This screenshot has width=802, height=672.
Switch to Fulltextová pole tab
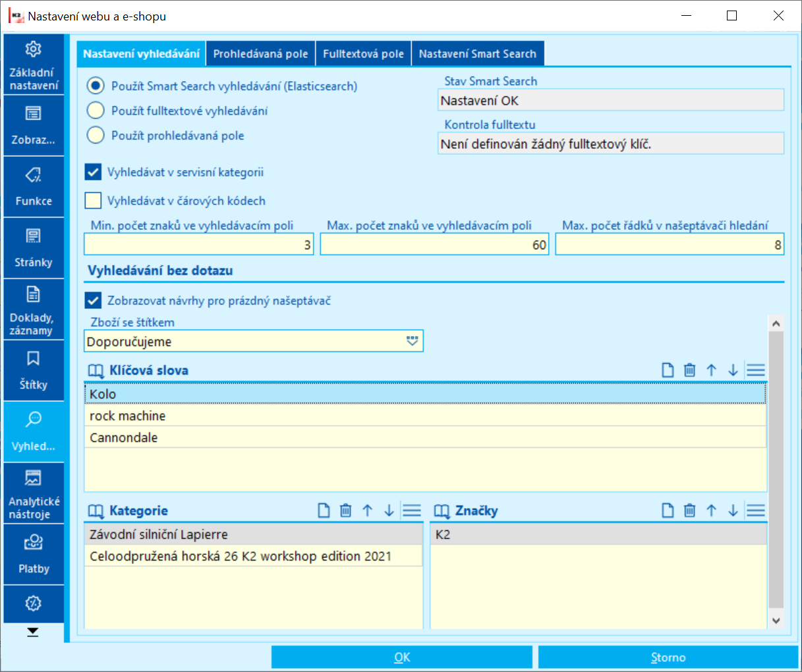[363, 54]
